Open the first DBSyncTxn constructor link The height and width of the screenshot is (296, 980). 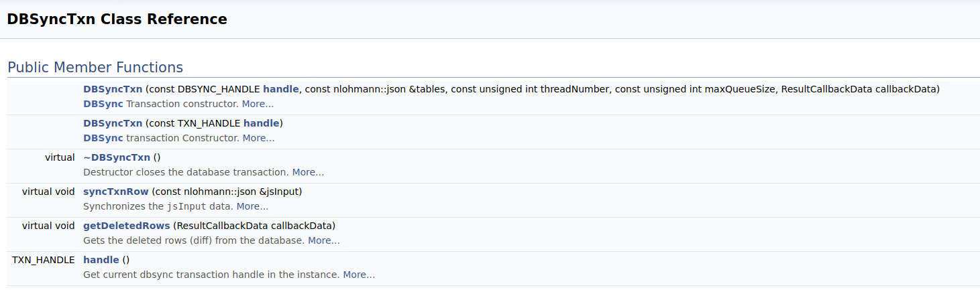113,89
